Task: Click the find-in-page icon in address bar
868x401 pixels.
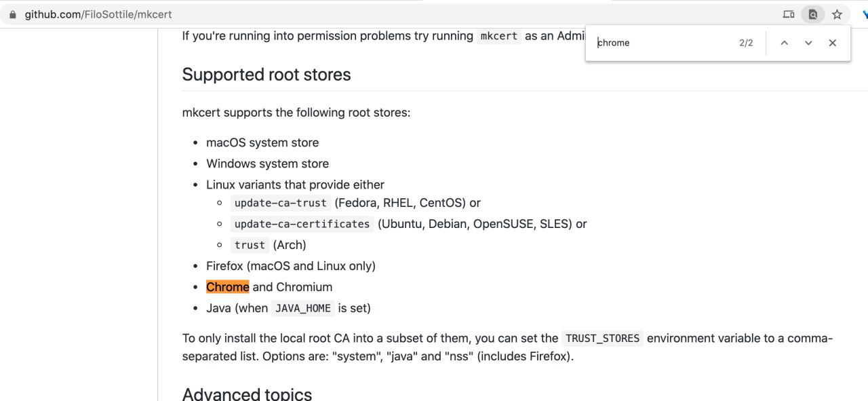Action: [x=812, y=14]
